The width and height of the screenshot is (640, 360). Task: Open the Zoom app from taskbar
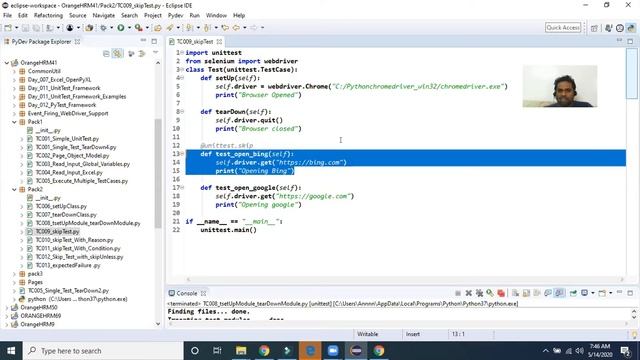(333, 351)
